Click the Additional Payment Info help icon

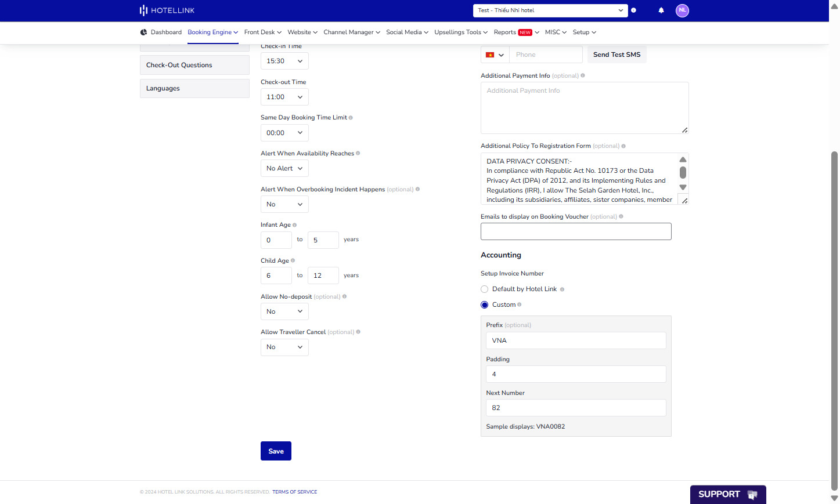[583, 75]
